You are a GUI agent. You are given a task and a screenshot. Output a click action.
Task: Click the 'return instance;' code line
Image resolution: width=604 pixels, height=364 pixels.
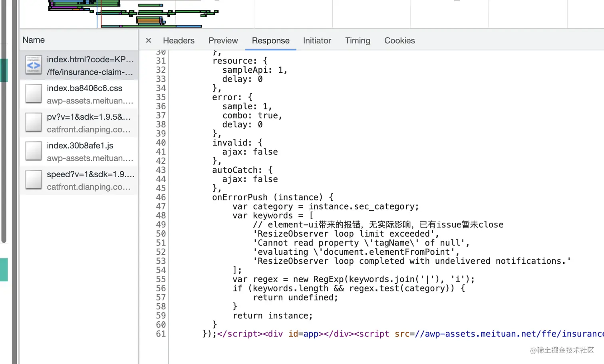pyautogui.click(x=273, y=316)
